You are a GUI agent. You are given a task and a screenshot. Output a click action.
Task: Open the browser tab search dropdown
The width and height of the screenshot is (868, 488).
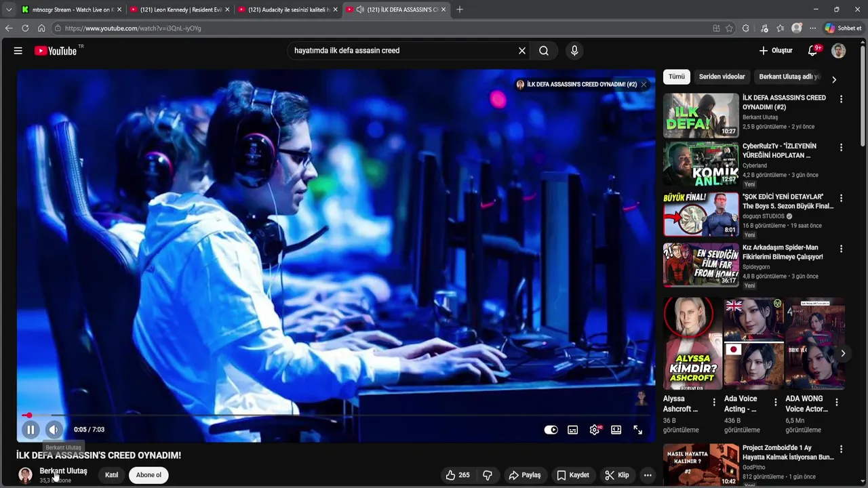[x=9, y=9]
